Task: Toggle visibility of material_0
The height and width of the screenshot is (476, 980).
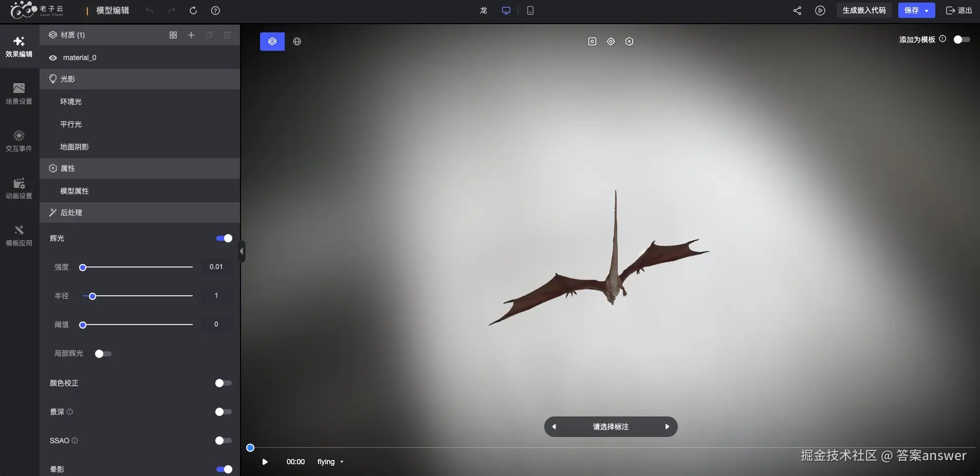Action: tap(52, 58)
